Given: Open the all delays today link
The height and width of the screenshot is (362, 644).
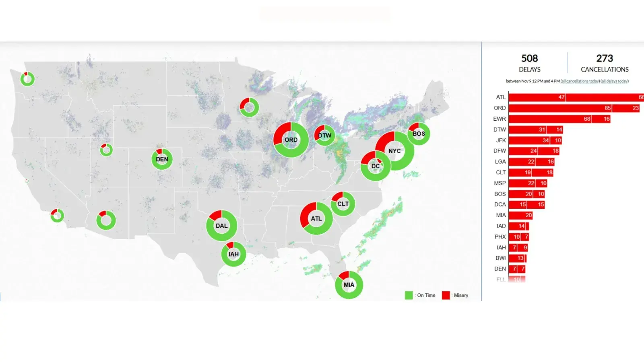Looking at the screenshot, I should click(615, 81).
